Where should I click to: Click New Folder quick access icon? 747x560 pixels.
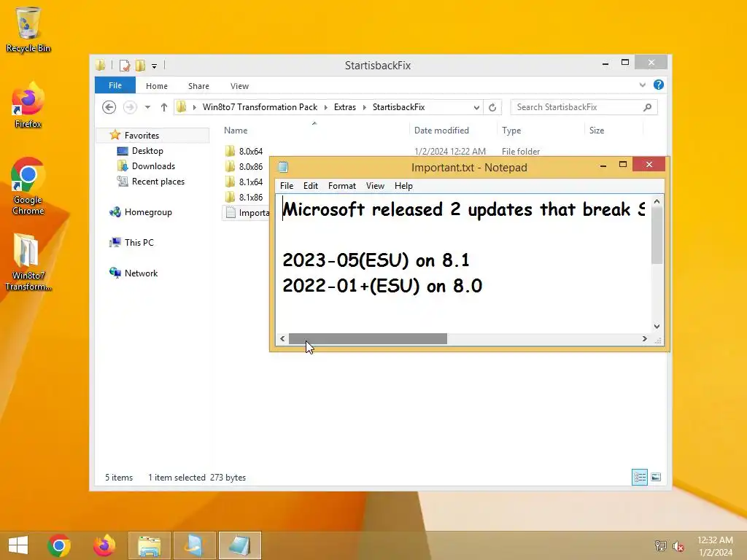point(140,65)
